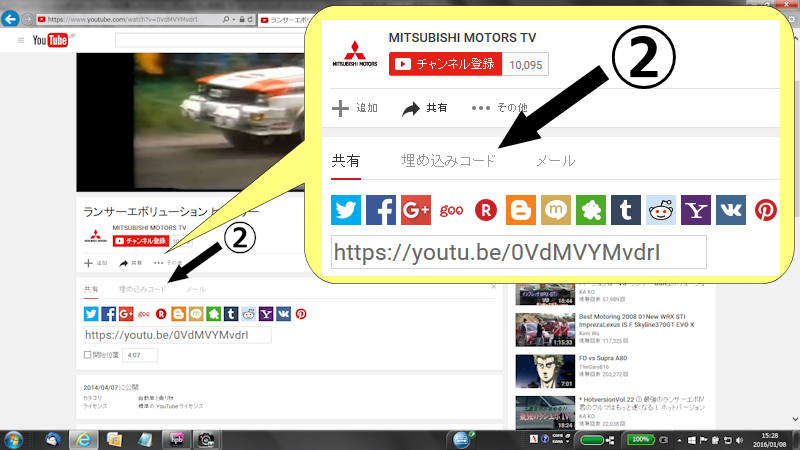
Task: Go back with the browser back arrow
Action: [10, 19]
